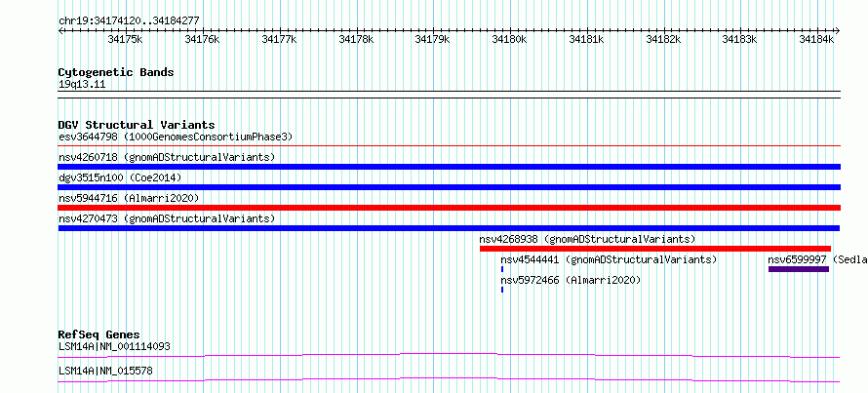Click the ruler's left arrowhead
The height and width of the screenshot is (393, 868).
60,30
